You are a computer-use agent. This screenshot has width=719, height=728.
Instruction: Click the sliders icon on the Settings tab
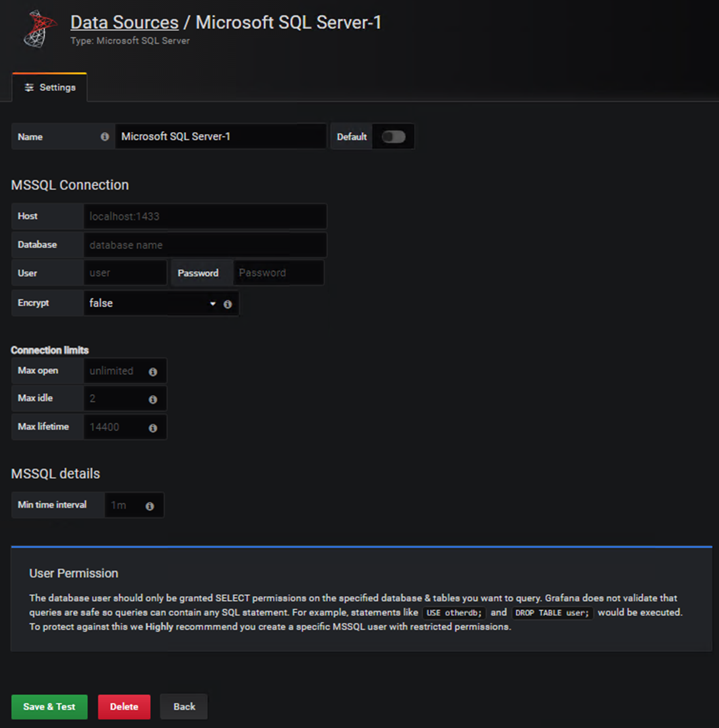coord(29,87)
